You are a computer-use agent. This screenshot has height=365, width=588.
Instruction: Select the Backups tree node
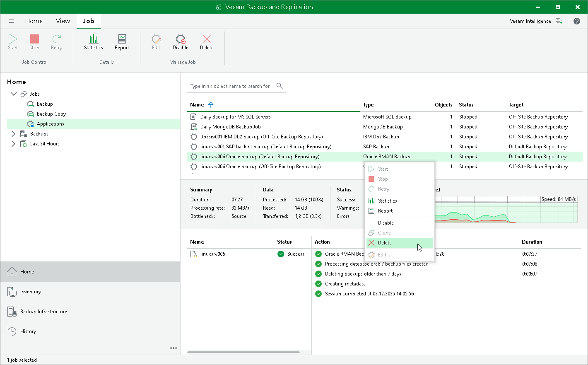coord(39,134)
